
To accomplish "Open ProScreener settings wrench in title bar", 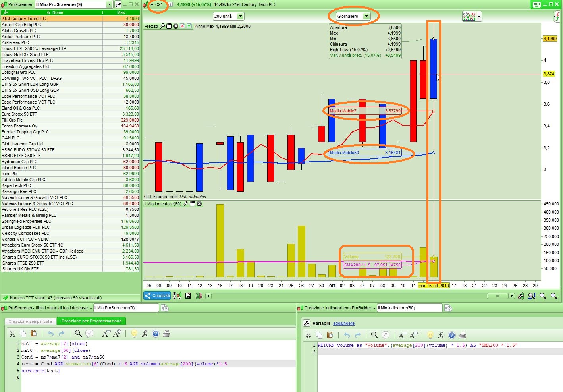I will [x=118, y=4].
